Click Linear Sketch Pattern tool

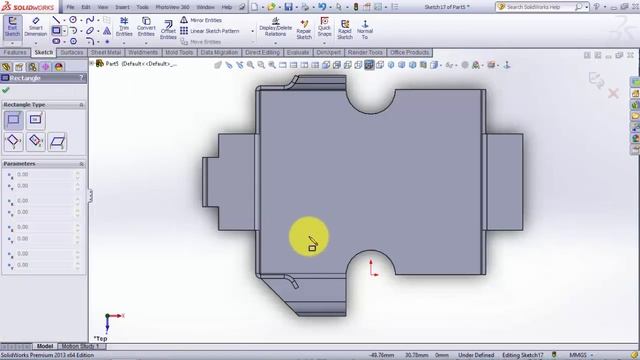(x=210, y=31)
